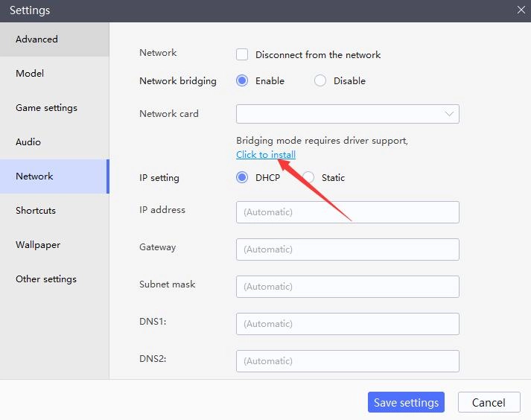Image resolution: width=531 pixels, height=420 pixels.
Task: Click the Click to install link
Action: click(266, 155)
